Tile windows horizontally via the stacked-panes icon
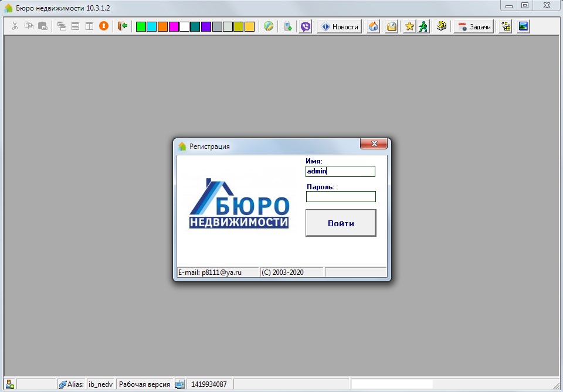 point(76,26)
